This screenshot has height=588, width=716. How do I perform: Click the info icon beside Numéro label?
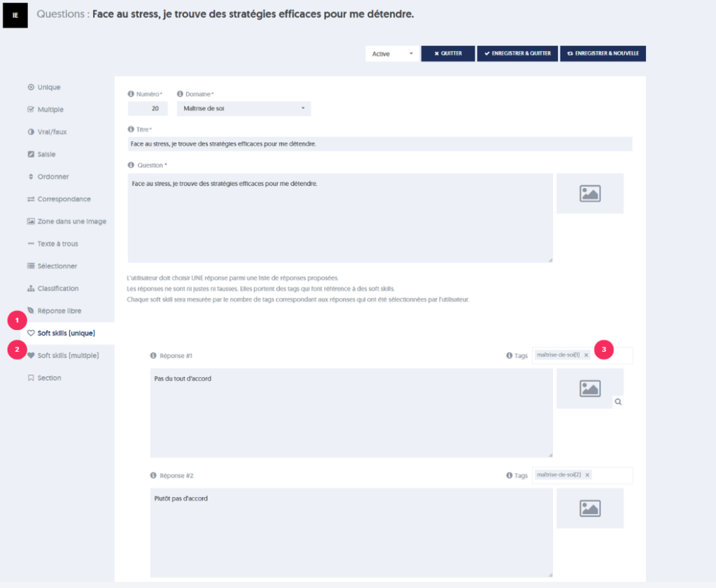(x=131, y=94)
